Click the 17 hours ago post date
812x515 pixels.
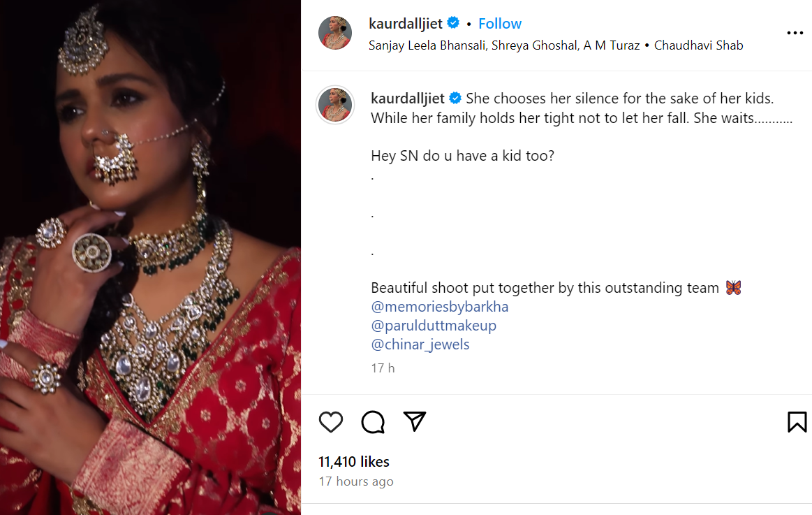pyautogui.click(x=356, y=481)
